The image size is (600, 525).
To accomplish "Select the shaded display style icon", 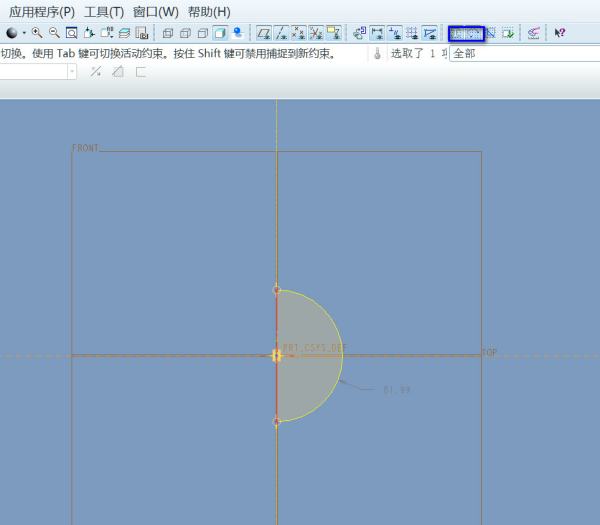I will [220, 33].
